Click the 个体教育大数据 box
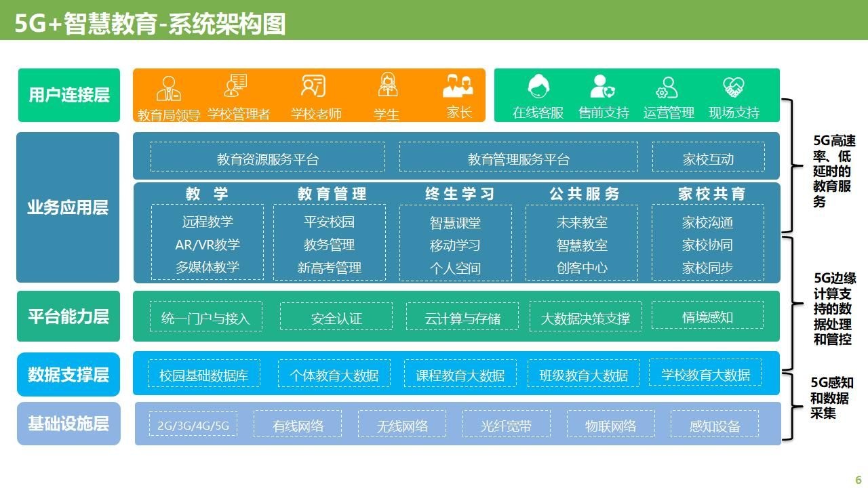 [334, 374]
